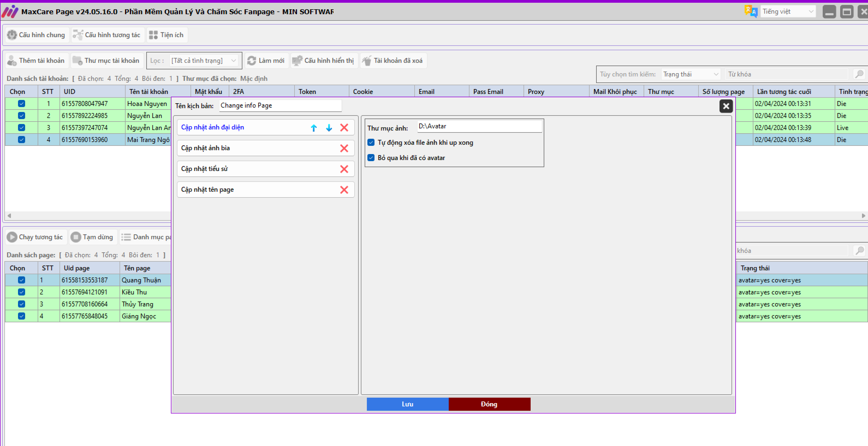Click the Thư mục ảnh path field
The height and width of the screenshot is (446, 868).
(479, 126)
